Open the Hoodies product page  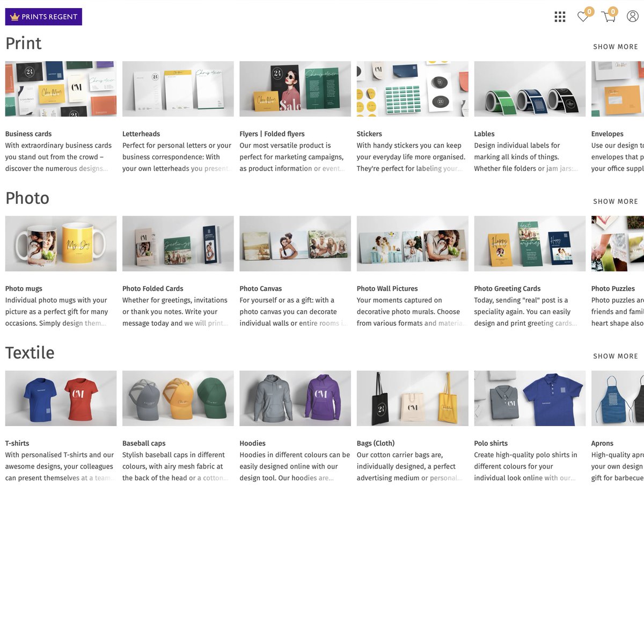(x=295, y=398)
